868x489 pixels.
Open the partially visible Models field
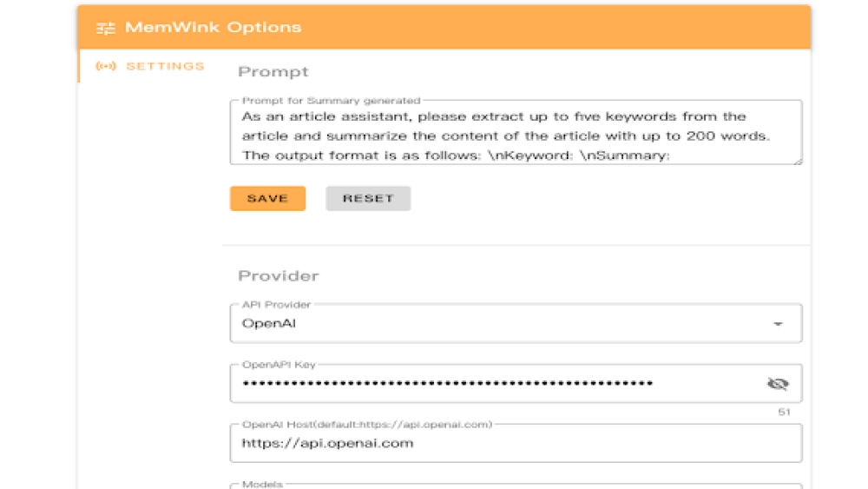coord(516,486)
